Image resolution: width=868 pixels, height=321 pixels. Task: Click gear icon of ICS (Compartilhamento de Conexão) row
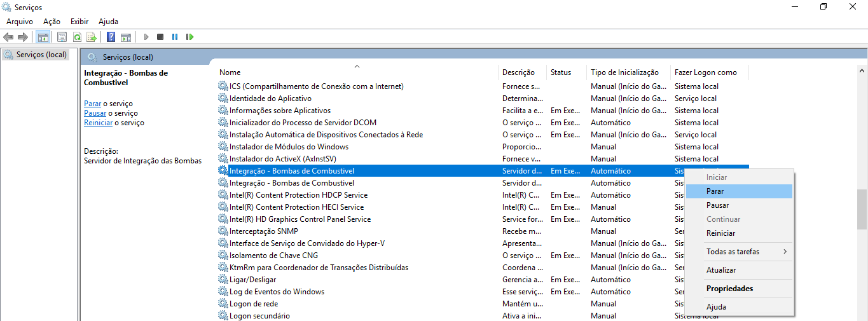(223, 86)
